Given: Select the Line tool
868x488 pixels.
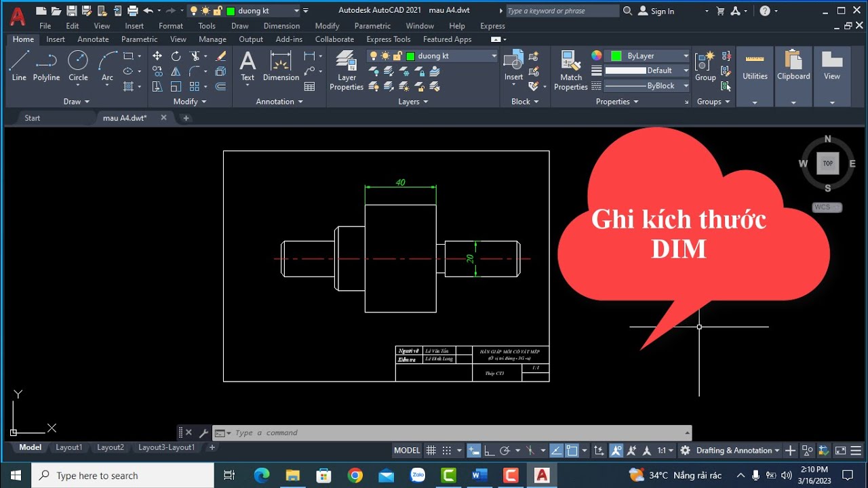Looking at the screenshot, I should click(19, 65).
